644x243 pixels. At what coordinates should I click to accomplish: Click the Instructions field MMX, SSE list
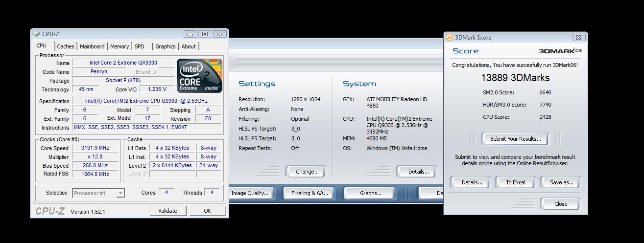(x=146, y=127)
